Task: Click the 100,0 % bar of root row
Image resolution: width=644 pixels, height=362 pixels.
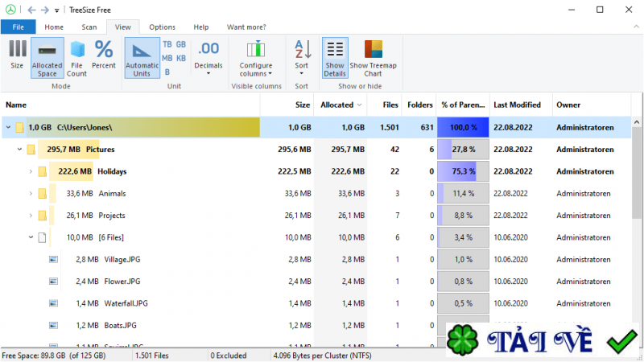Action: point(464,127)
